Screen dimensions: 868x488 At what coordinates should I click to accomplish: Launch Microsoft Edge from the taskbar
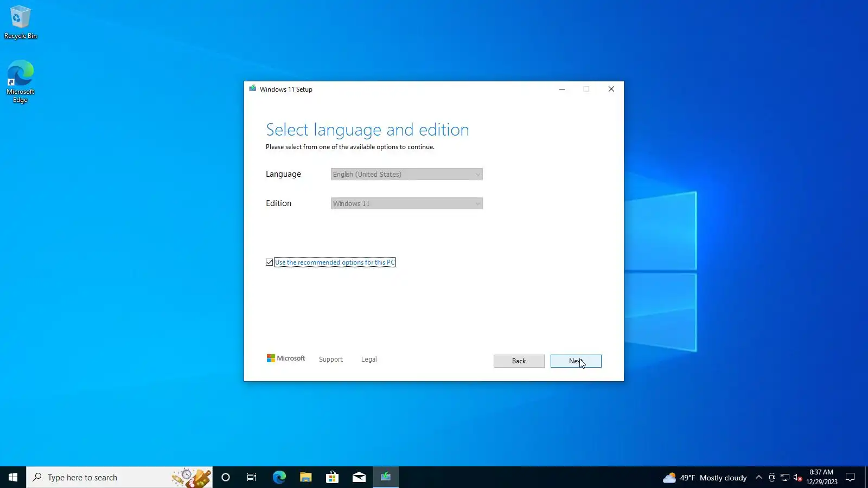(x=279, y=477)
